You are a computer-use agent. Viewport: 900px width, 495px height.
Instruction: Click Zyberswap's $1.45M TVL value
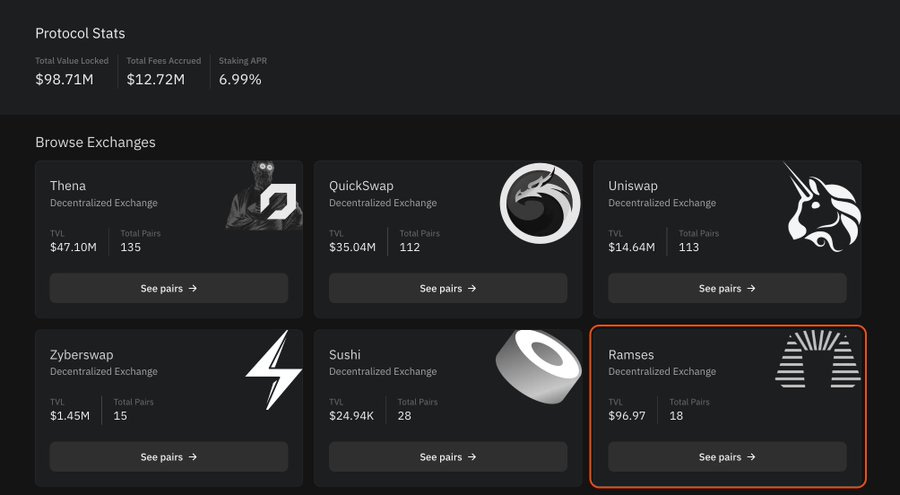(x=69, y=416)
